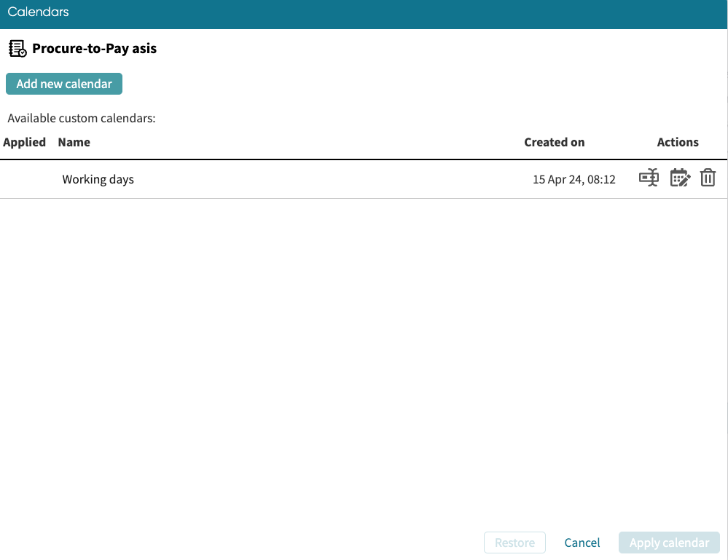Click the empty area below the calendar list
Screen dimensions: 728x560
tap(364, 350)
